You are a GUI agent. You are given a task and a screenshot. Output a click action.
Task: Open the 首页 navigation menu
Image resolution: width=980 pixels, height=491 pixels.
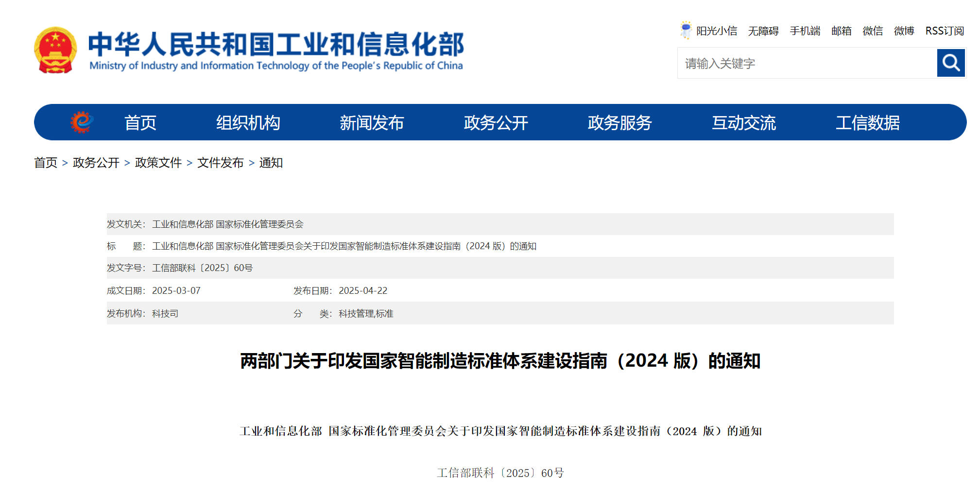tap(141, 122)
